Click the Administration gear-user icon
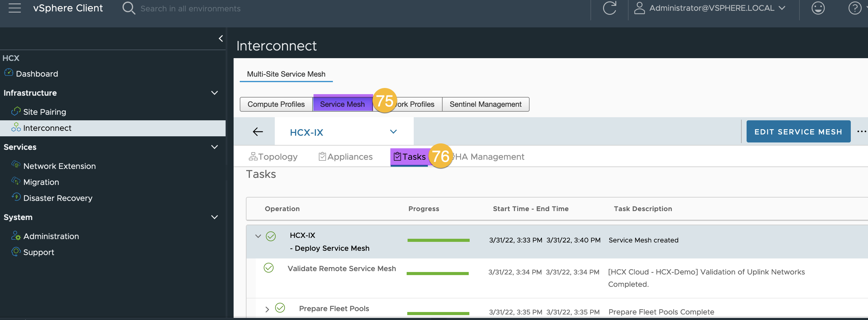 coord(16,235)
